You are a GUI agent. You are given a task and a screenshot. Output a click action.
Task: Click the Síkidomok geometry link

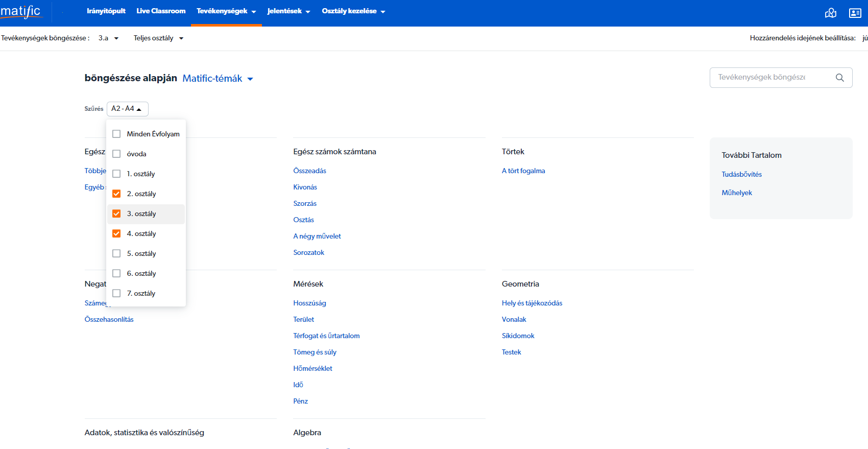[518, 336]
